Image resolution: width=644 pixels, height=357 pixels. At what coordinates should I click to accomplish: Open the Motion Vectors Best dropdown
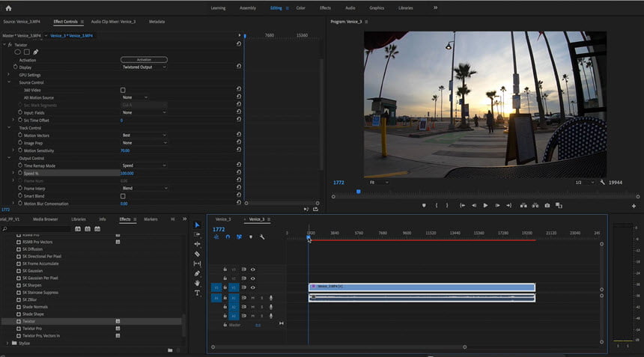pyautogui.click(x=144, y=135)
